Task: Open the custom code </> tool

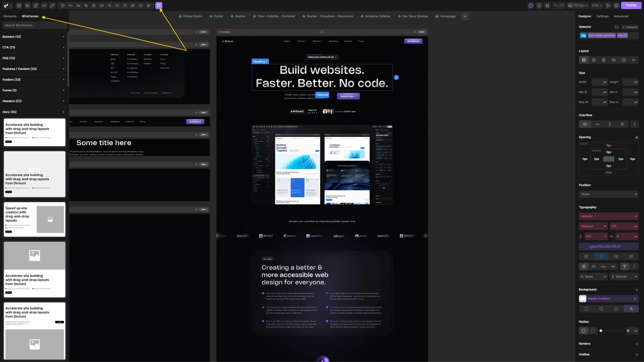Action: [x=44, y=5]
